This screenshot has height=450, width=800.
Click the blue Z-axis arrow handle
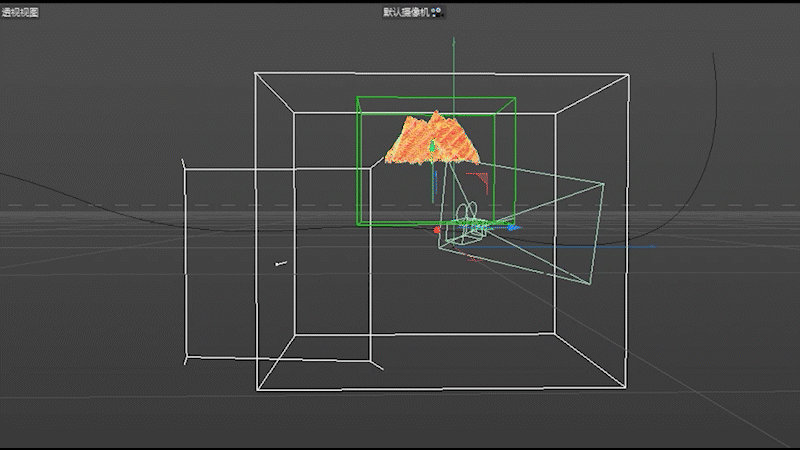coord(513,228)
